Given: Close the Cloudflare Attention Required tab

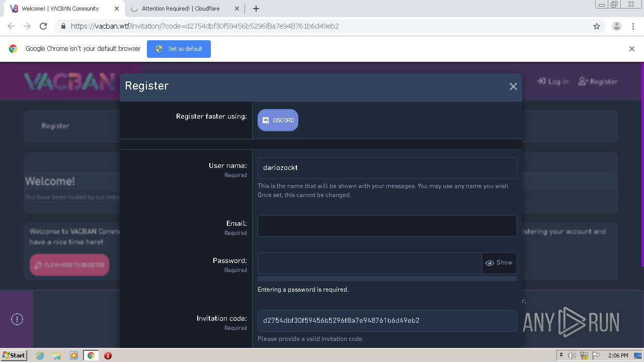Looking at the screenshot, I should [x=237, y=9].
